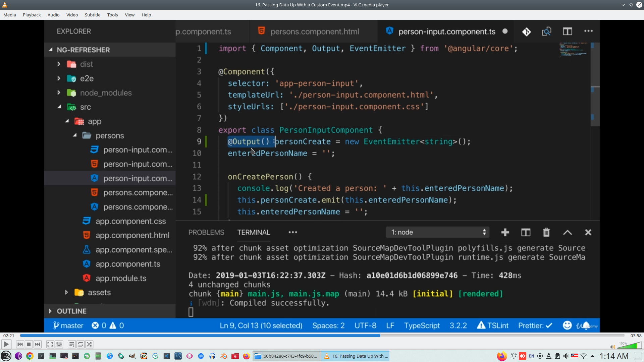The height and width of the screenshot is (362, 644).
Task: Toggle loop repeat mode
Action: pos(80,344)
